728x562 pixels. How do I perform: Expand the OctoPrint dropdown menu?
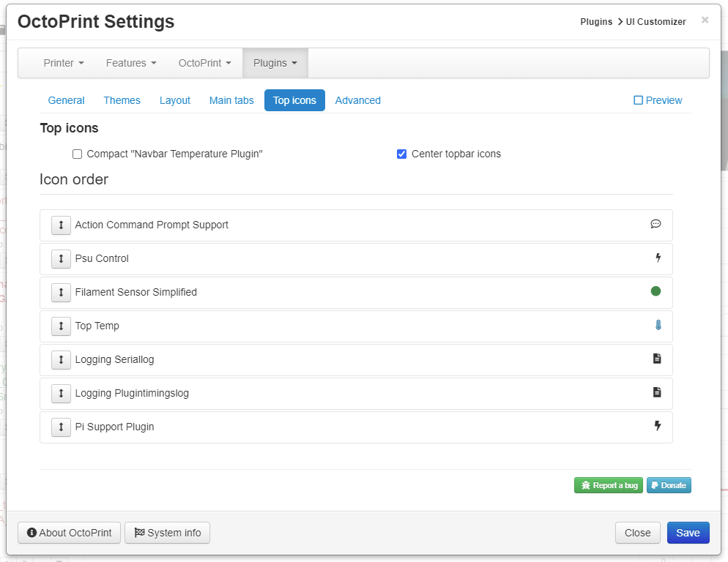(205, 63)
